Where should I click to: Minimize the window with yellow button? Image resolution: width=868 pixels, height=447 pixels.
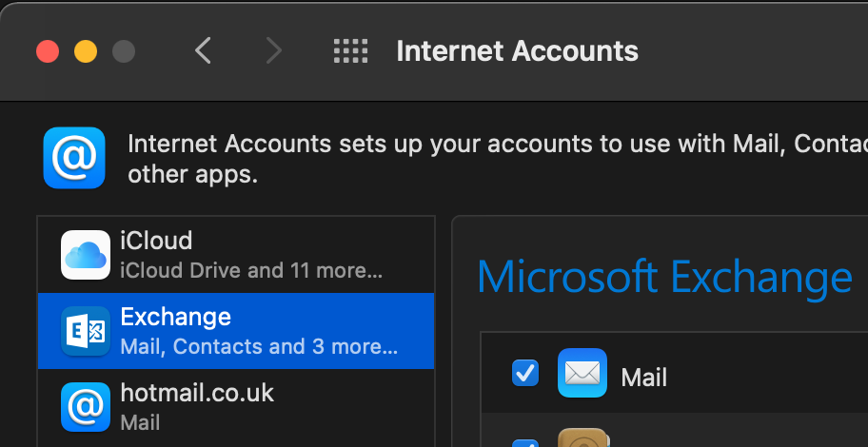click(x=86, y=51)
